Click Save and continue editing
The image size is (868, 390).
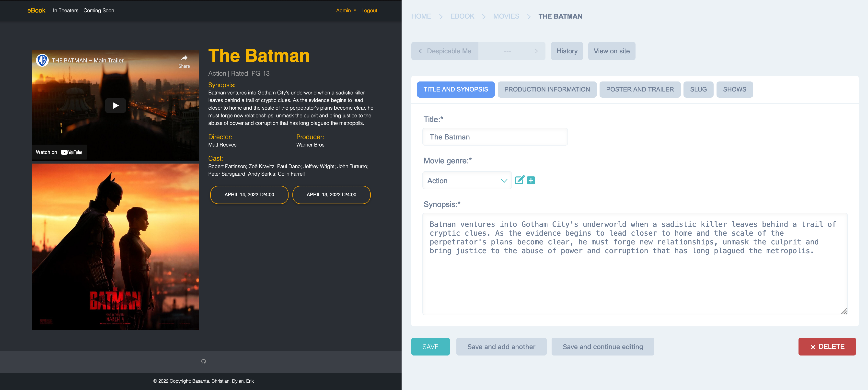click(x=602, y=346)
